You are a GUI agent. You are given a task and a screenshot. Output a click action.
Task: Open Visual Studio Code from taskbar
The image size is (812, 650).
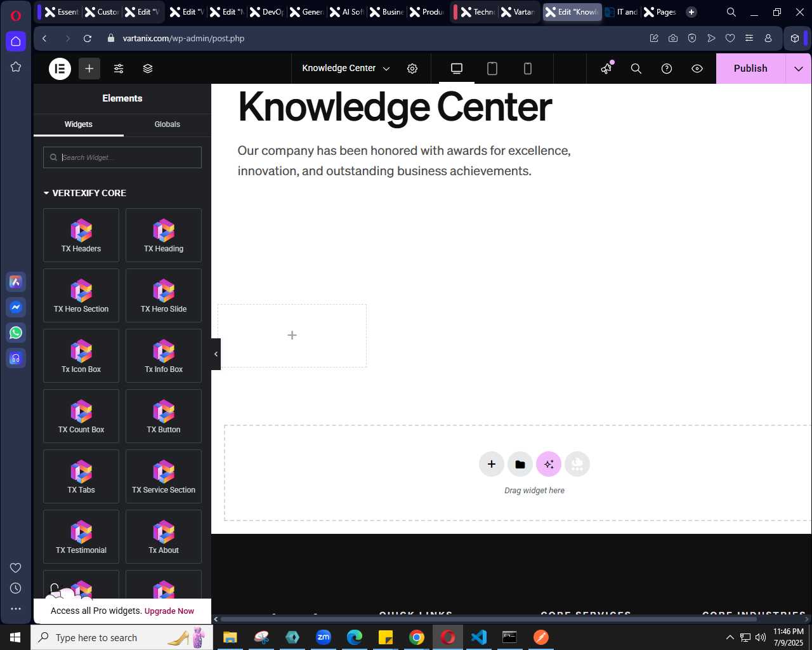coord(479,637)
